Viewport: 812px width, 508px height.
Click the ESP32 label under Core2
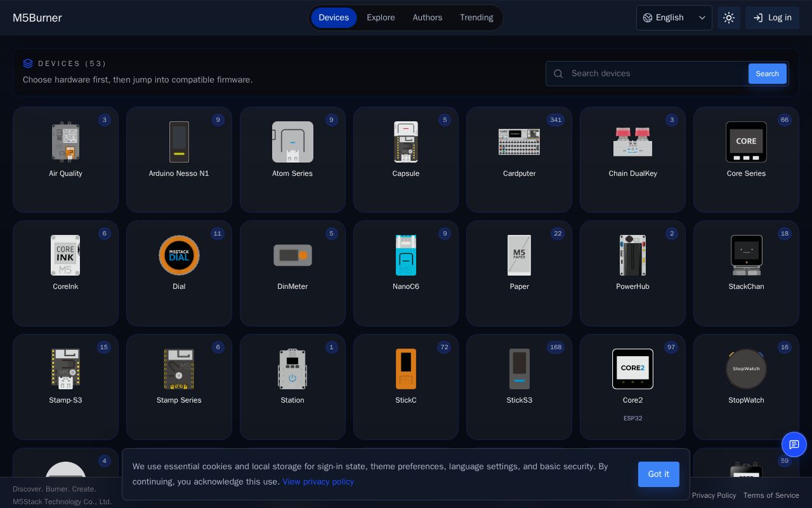pos(632,418)
